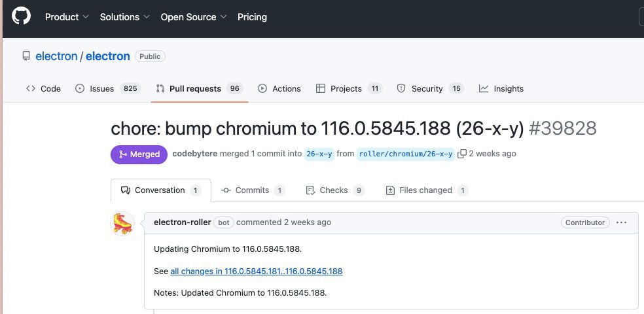Open the all changes comparison link
The width and height of the screenshot is (644, 314).
[x=256, y=271]
